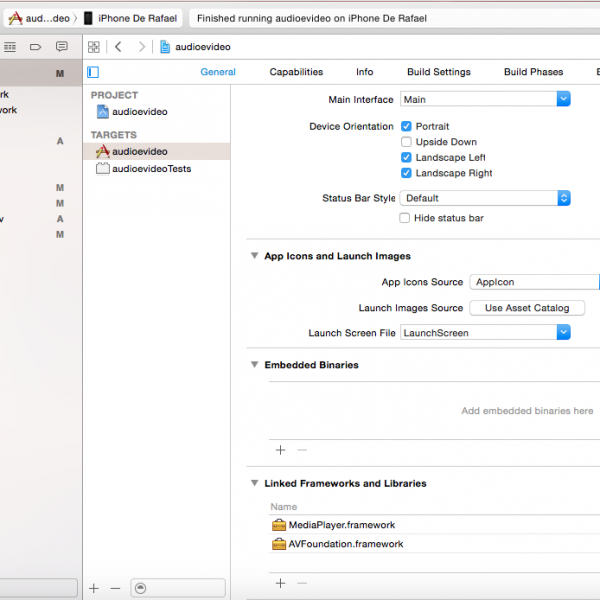Click the audioevideo target app icon
Screen dimensions: 600x600
click(103, 152)
